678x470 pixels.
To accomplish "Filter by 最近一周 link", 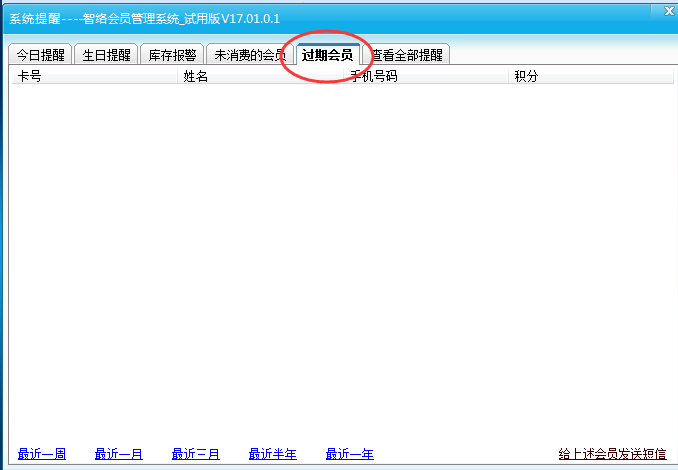I will [x=42, y=454].
